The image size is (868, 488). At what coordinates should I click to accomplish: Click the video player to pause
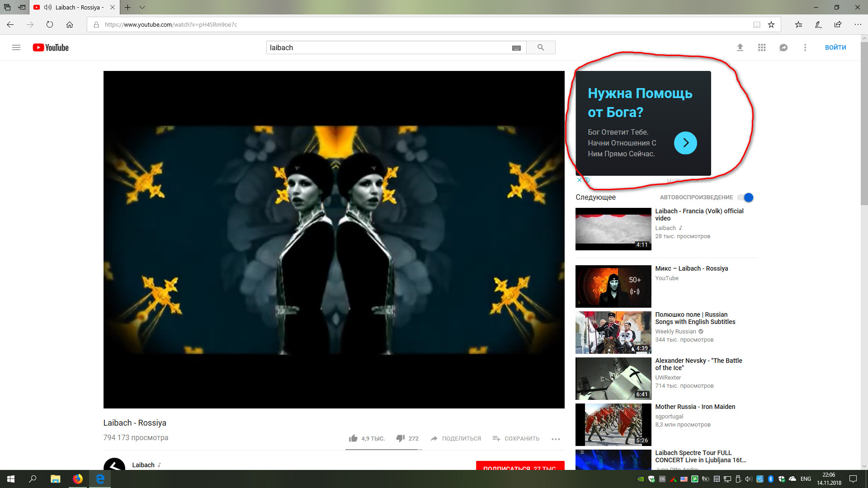pyautogui.click(x=334, y=239)
